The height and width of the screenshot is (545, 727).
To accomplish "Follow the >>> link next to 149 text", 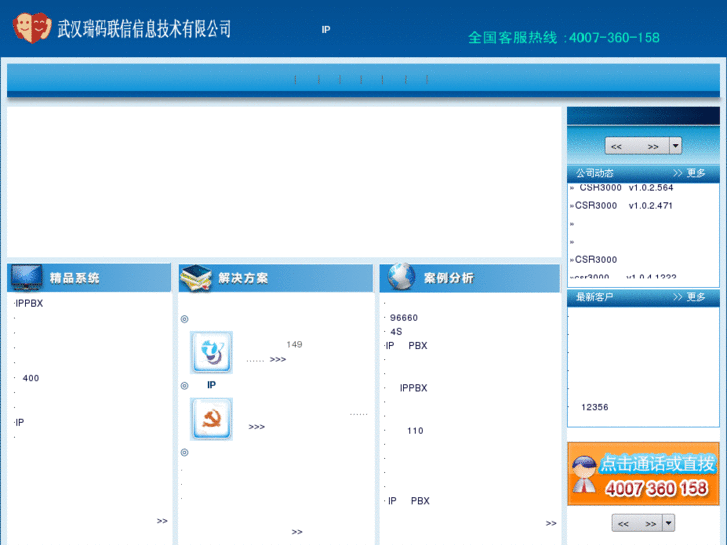I will pyautogui.click(x=278, y=359).
